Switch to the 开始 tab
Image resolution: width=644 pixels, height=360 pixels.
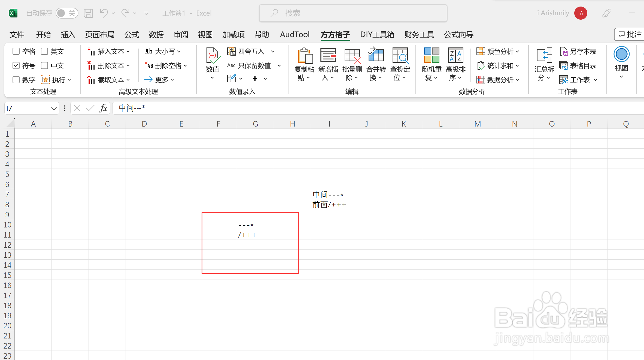click(x=43, y=35)
